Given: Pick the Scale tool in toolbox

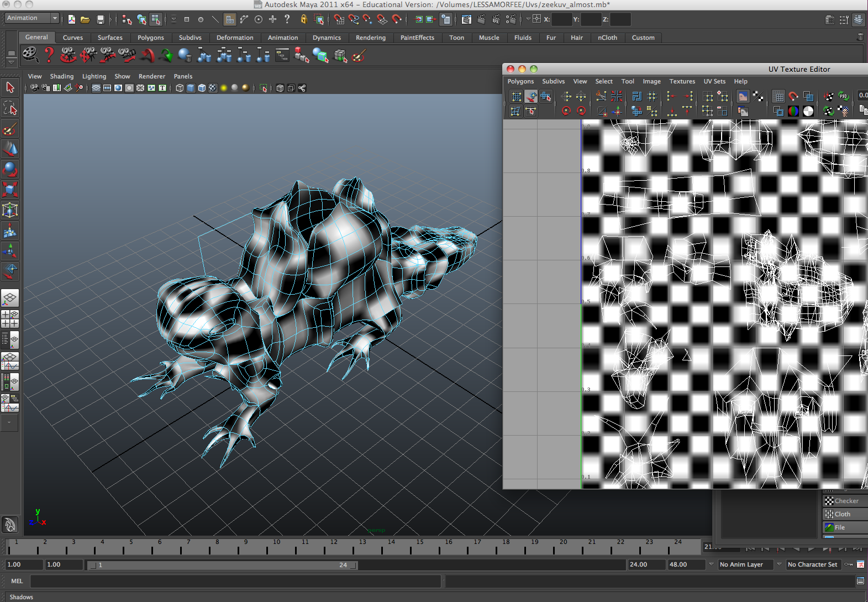Looking at the screenshot, I should coord(10,190).
